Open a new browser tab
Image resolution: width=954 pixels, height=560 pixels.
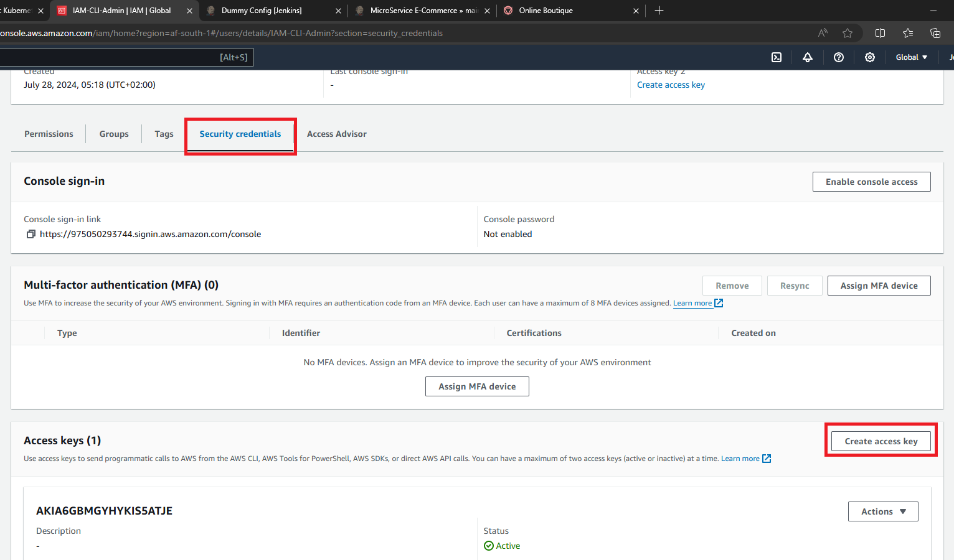(659, 11)
